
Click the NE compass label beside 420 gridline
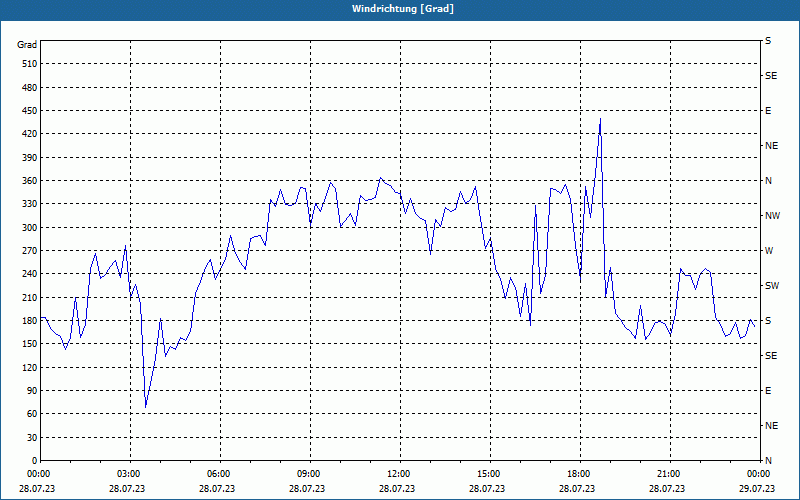771,146
